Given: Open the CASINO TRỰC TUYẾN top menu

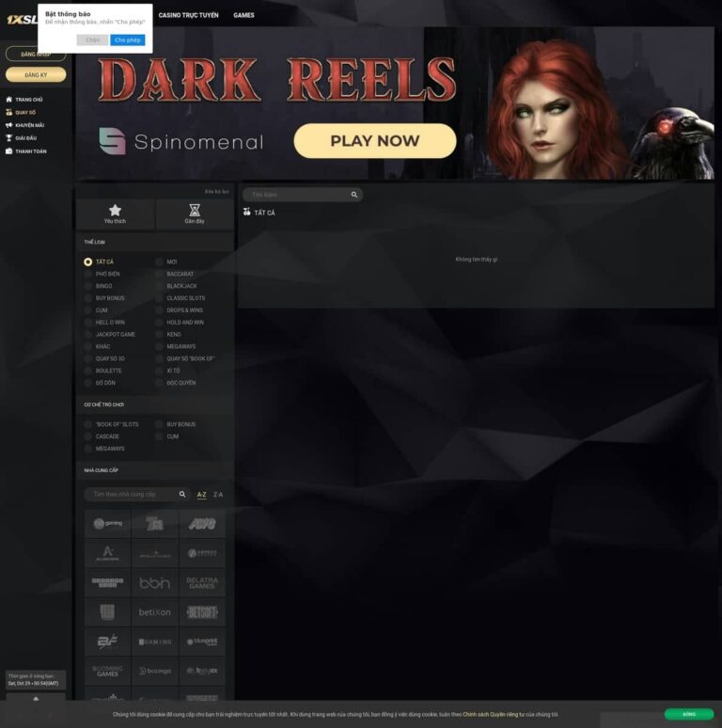Looking at the screenshot, I should pos(188,15).
